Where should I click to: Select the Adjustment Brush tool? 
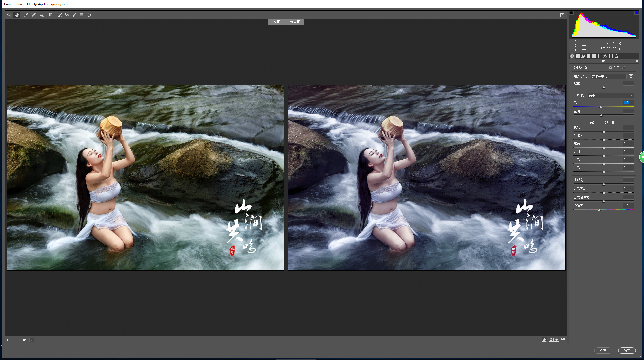coord(74,15)
